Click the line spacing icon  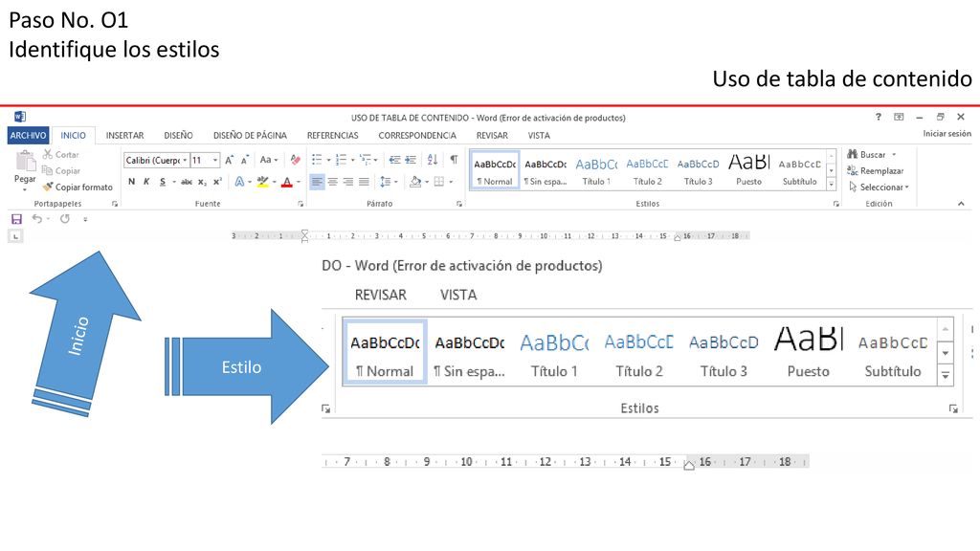385,182
